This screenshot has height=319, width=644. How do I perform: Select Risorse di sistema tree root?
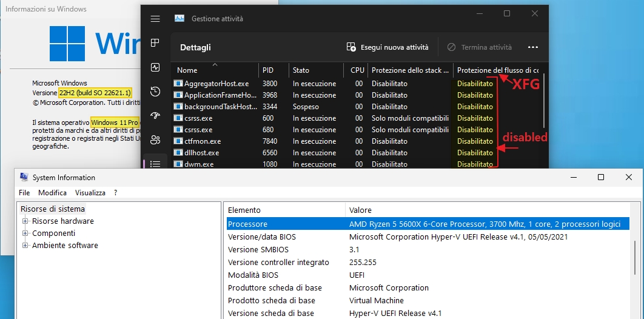tap(53, 209)
